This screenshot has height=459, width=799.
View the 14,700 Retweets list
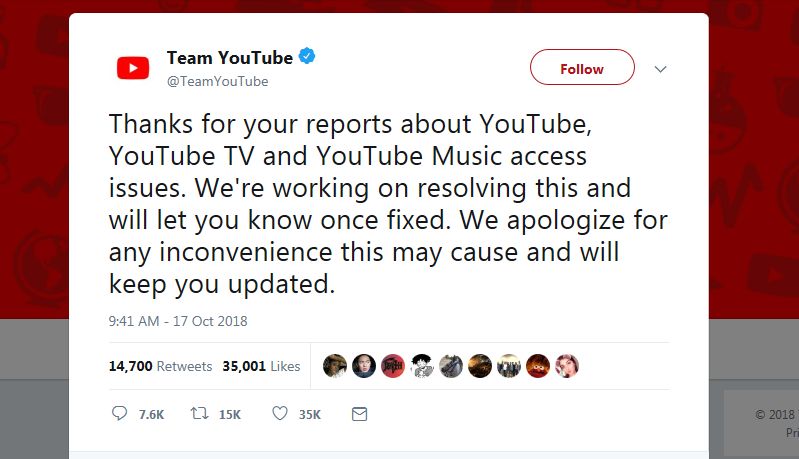[160, 366]
